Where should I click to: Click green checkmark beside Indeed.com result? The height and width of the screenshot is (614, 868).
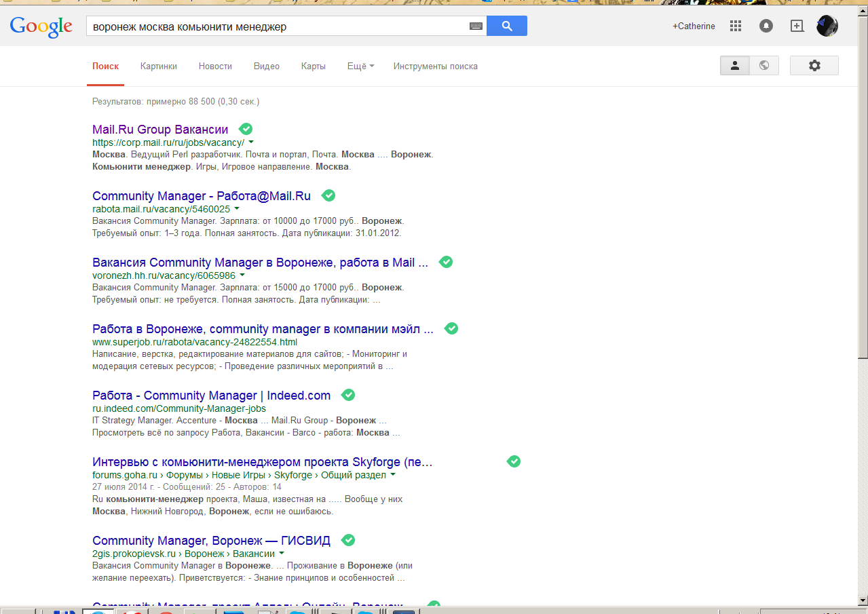click(348, 395)
